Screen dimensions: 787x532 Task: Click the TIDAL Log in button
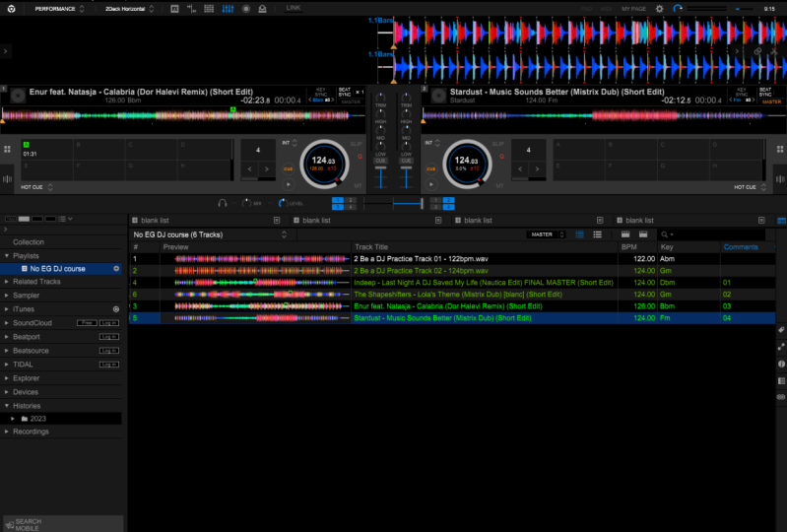click(109, 365)
